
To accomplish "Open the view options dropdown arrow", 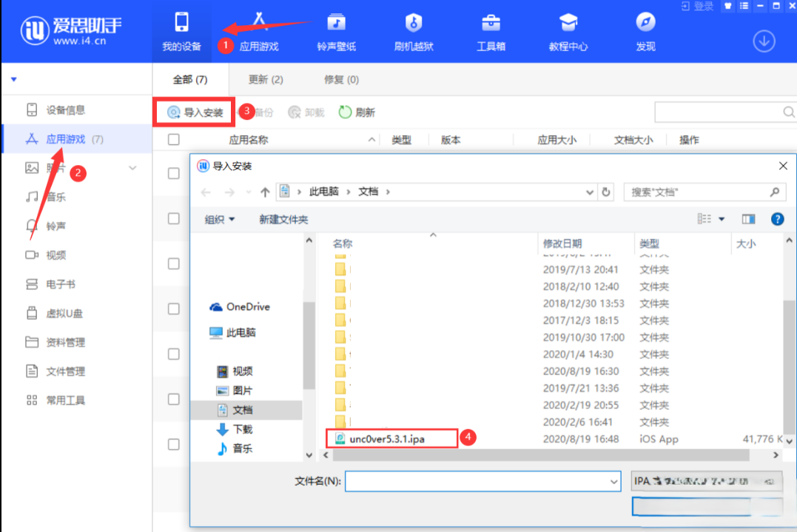I will click(x=722, y=219).
